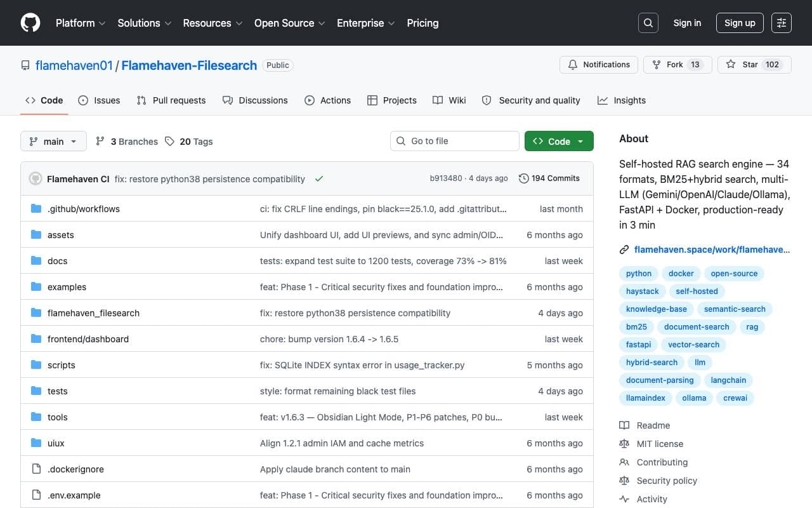The height and width of the screenshot is (508, 812).
Task: Switch to the Security and quality tab
Action: tap(531, 100)
